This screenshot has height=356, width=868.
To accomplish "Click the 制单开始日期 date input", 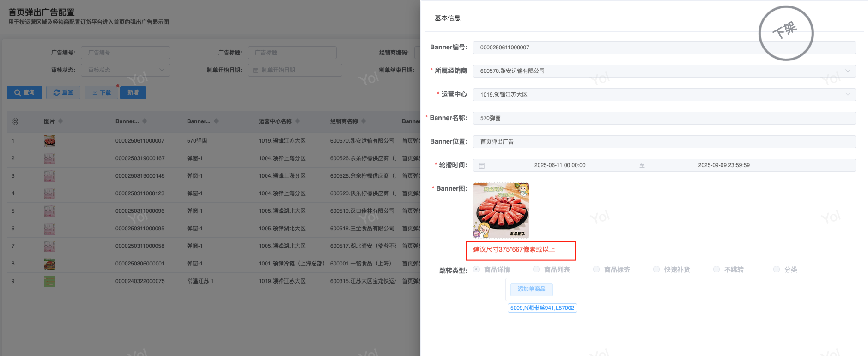I will [x=295, y=70].
